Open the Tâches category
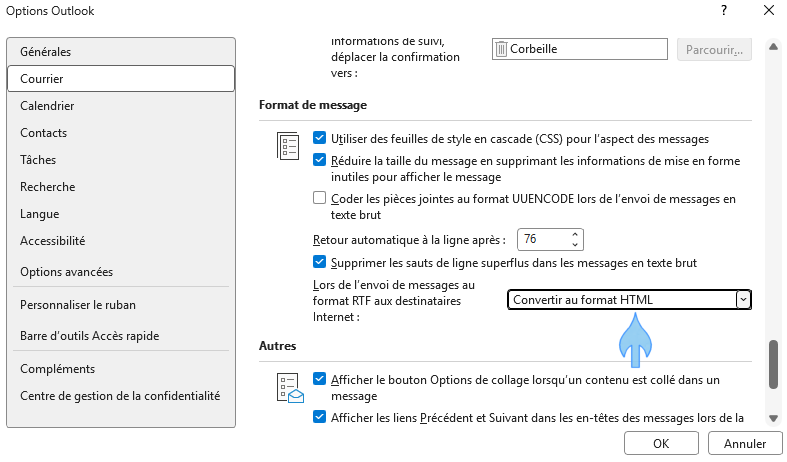 pyautogui.click(x=121, y=160)
